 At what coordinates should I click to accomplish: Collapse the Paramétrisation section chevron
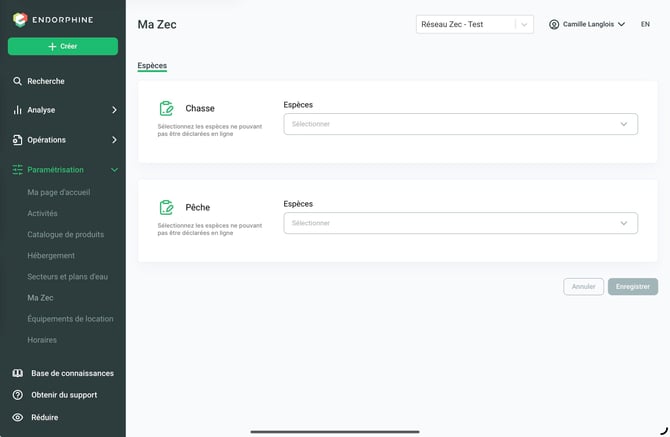pos(114,170)
